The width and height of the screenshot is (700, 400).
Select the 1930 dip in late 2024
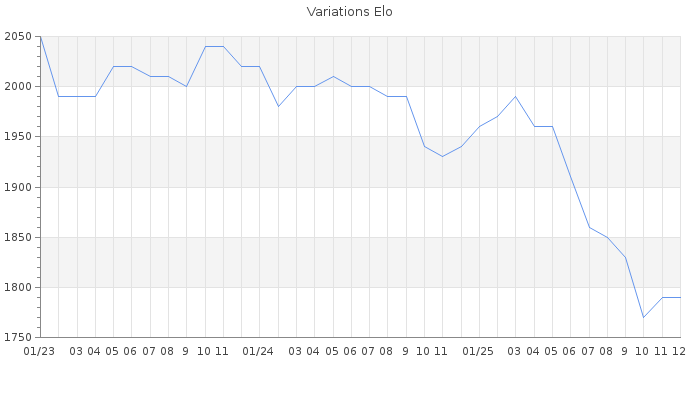443,157
